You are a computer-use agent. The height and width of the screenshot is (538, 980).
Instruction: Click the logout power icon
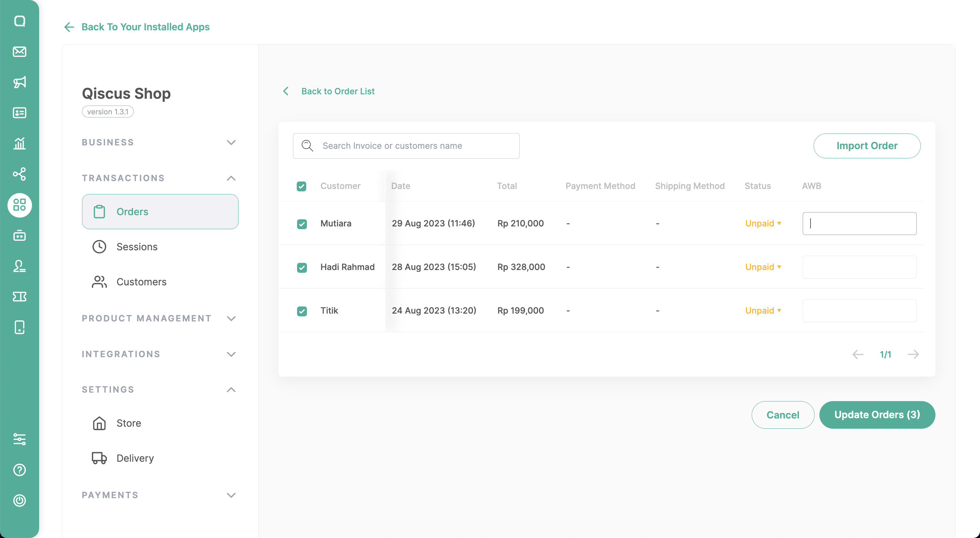point(19,500)
